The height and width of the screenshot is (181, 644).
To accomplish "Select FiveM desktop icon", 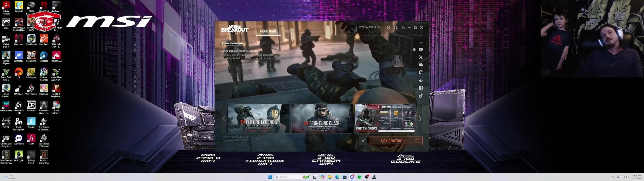I will pos(31,140).
